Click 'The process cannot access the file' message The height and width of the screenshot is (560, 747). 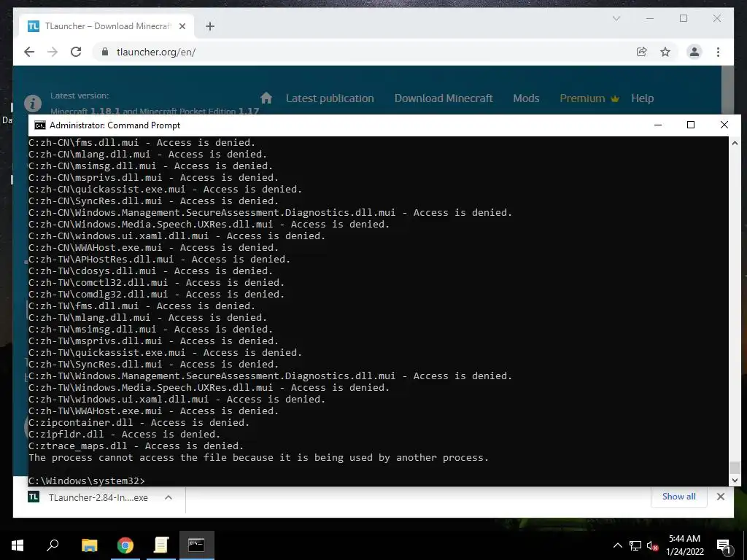(x=259, y=458)
